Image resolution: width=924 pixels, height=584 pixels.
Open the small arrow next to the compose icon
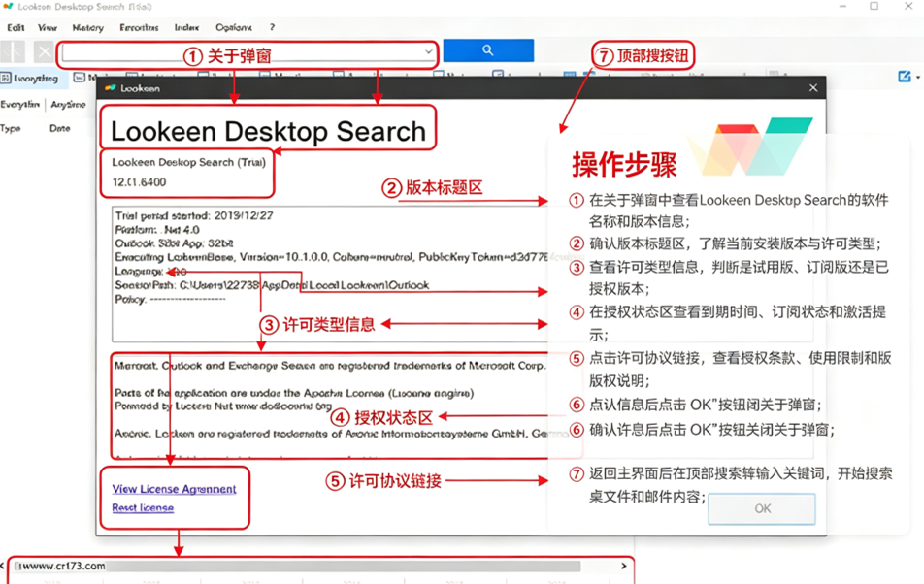click(918, 78)
